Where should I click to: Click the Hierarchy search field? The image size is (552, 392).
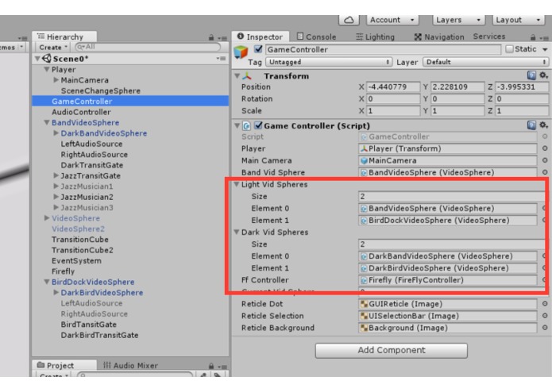point(148,47)
